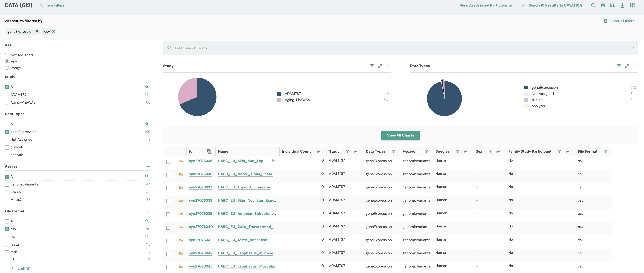Collapse the File Format filter section
The image size is (644, 273).
149,211
